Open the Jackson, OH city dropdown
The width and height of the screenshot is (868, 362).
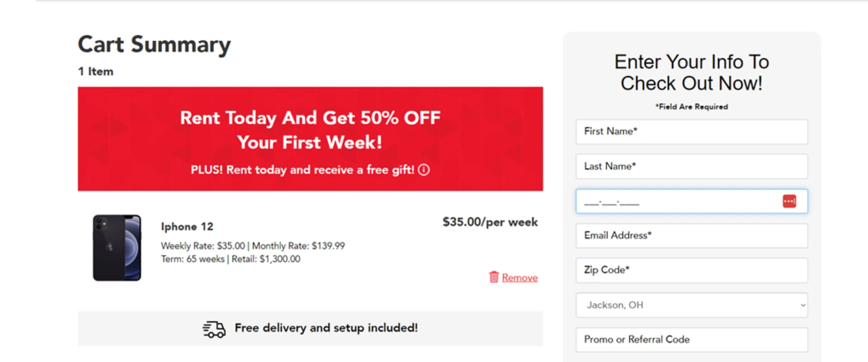coord(691,305)
